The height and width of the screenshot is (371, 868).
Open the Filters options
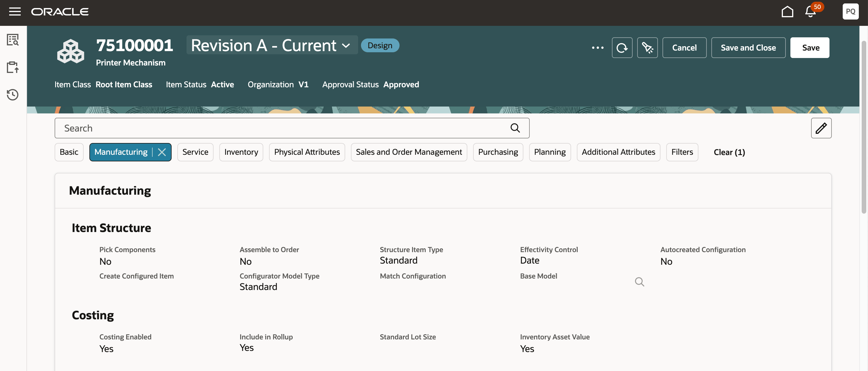(682, 152)
